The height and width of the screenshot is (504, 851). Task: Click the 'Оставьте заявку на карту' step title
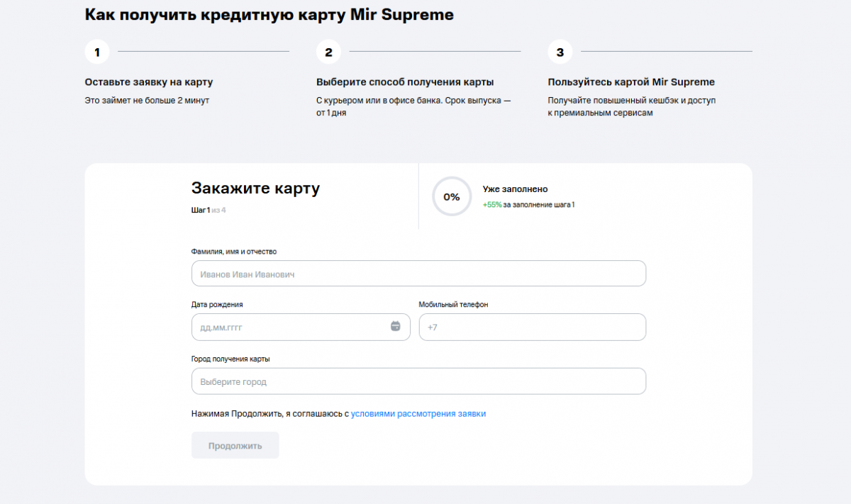click(149, 82)
